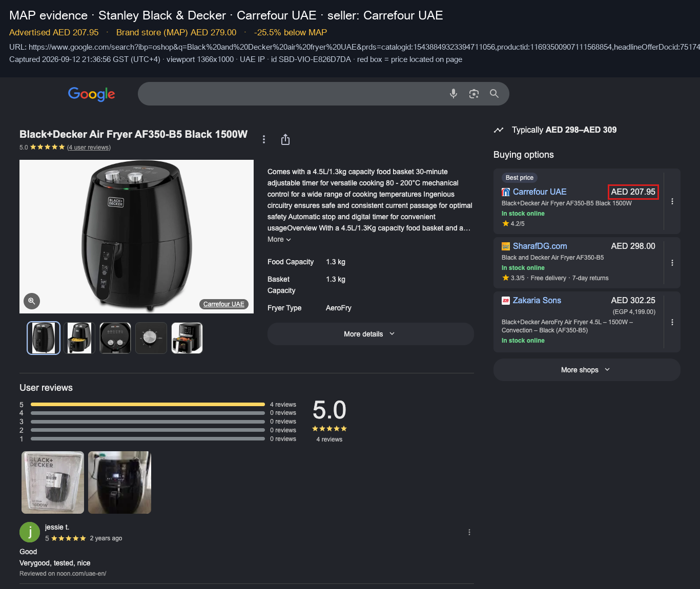This screenshot has width=700, height=589.
Task: Open the Google logo homepage link
Action: click(92, 94)
